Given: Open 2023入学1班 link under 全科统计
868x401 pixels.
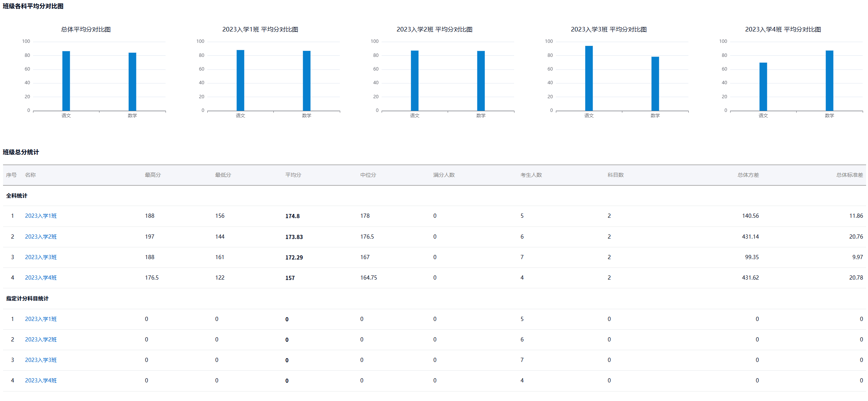Looking at the screenshot, I should (x=41, y=216).
